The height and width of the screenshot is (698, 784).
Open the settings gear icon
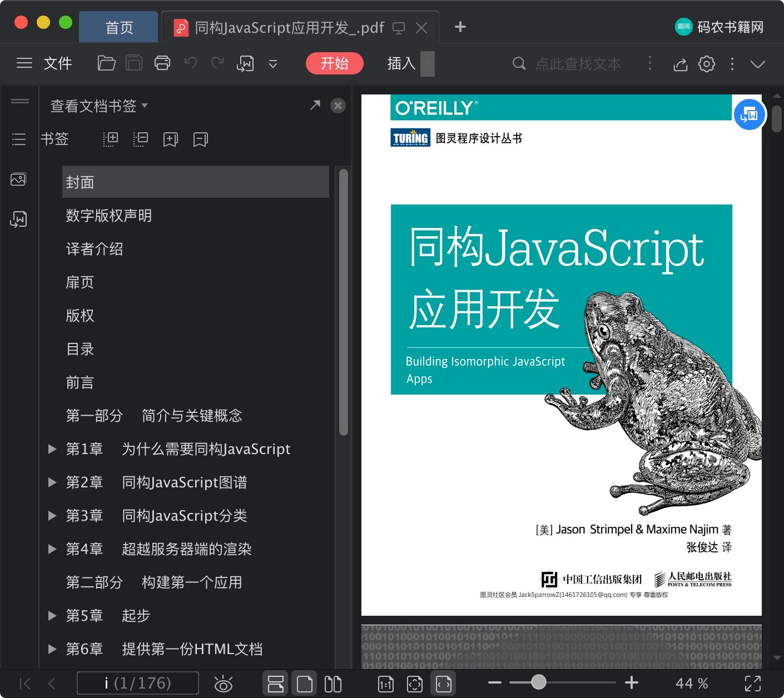tap(707, 64)
